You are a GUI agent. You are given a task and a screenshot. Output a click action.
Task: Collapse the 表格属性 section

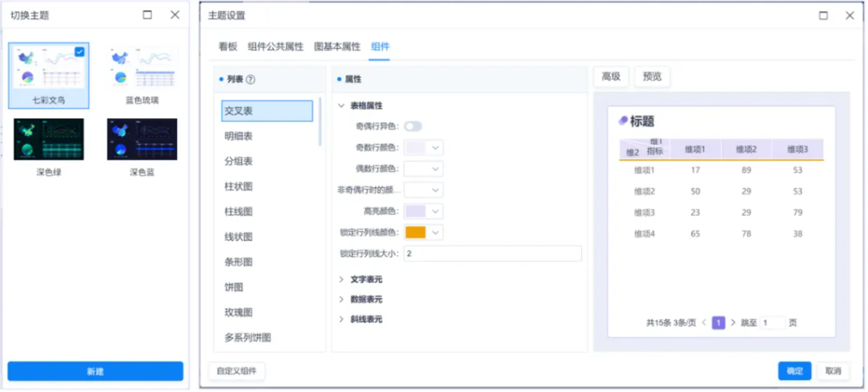pos(342,105)
